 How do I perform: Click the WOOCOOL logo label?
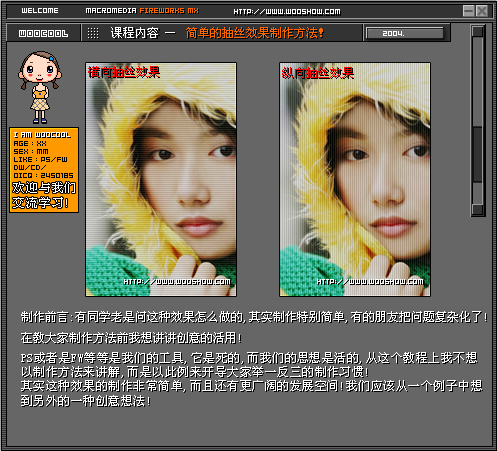pyautogui.click(x=43, y=33)
